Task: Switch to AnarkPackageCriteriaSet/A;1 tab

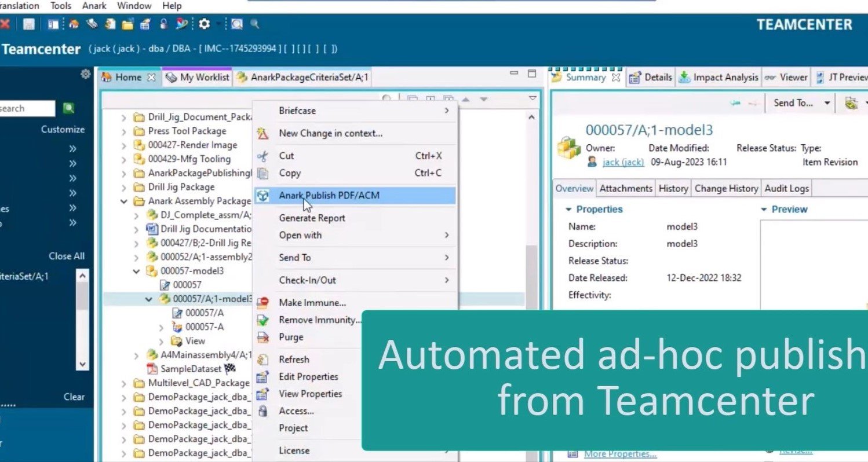Action: click(302, 78)
